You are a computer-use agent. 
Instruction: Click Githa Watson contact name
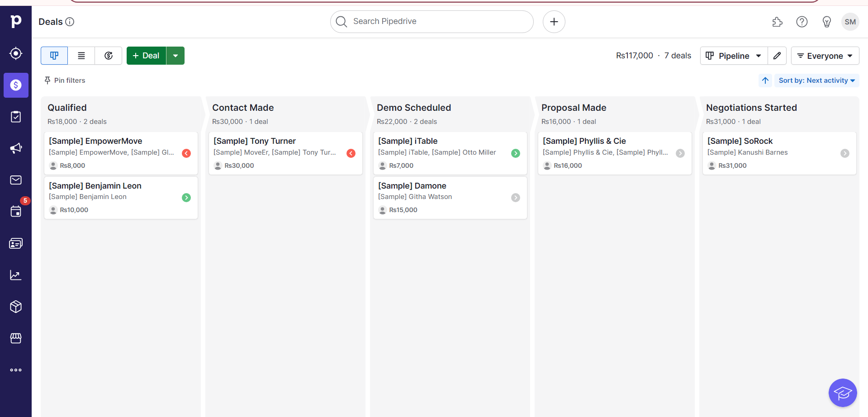(415, 197)
